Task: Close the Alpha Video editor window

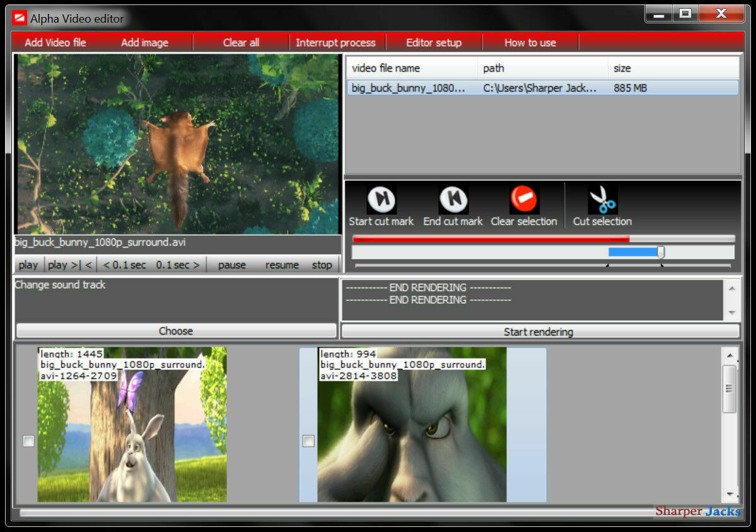Action: tap(721, 14)
